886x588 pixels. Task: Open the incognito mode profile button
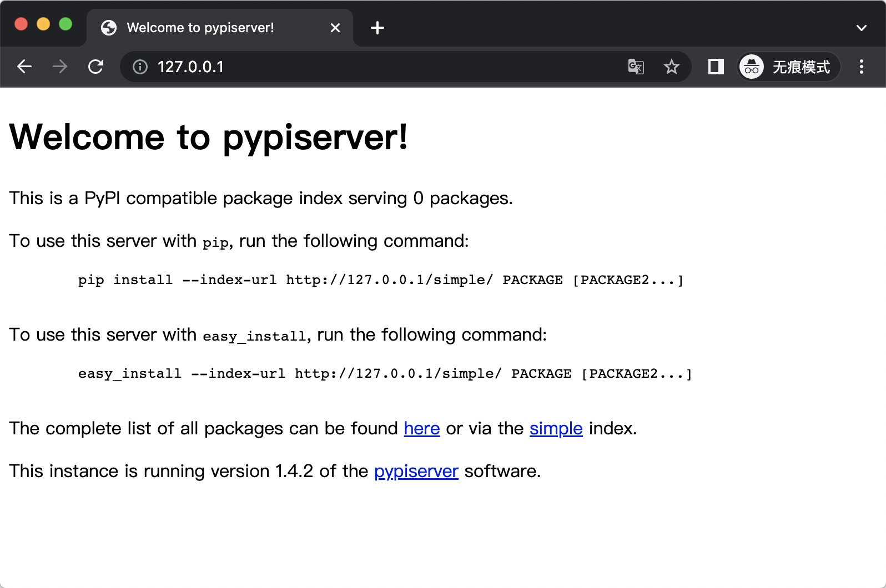click(788, 67)
